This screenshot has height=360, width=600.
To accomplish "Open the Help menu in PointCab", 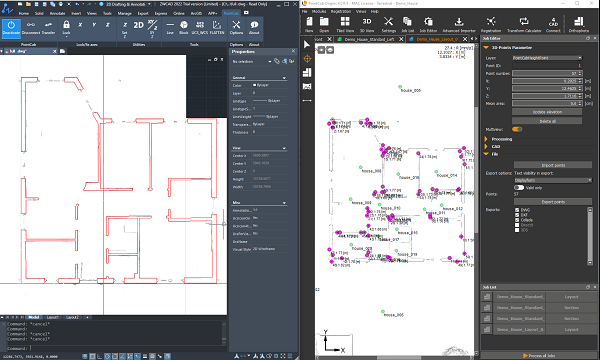I will pyautogui.click(x=375, y=11).
